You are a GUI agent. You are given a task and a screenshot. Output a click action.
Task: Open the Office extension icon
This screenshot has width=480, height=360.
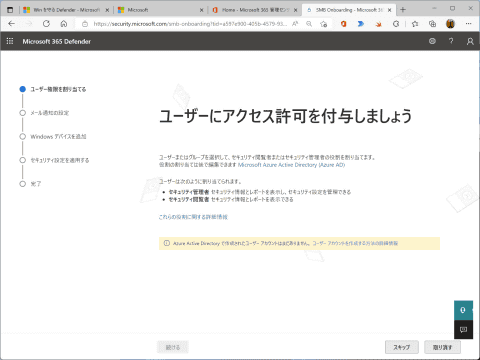pos(344,24)
